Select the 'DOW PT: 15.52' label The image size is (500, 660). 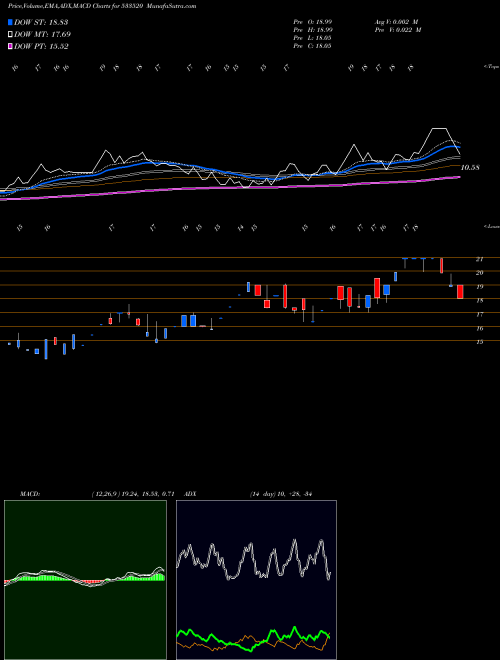pyautogui.click(x=41, y=46)
